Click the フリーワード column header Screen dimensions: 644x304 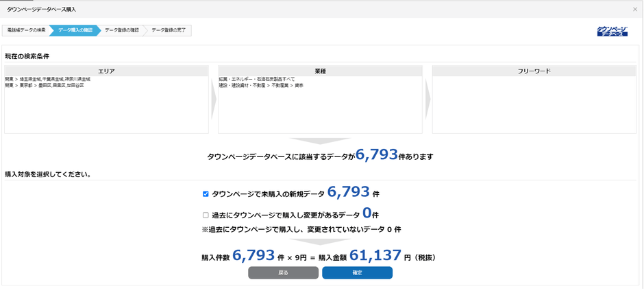[x=534, y=71]
